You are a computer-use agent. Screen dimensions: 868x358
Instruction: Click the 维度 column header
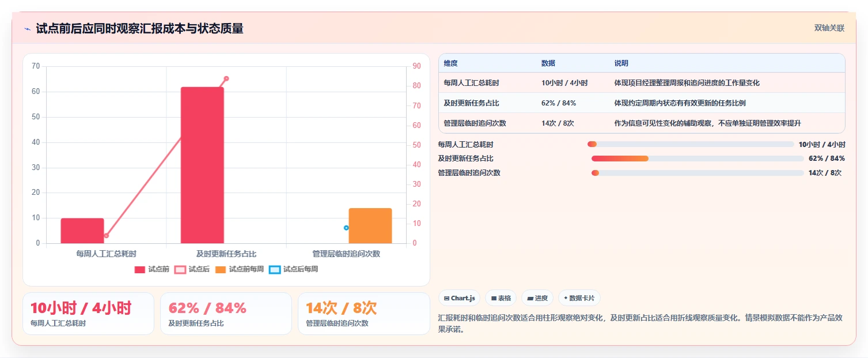pyautogui.click(x=450, y=63)
